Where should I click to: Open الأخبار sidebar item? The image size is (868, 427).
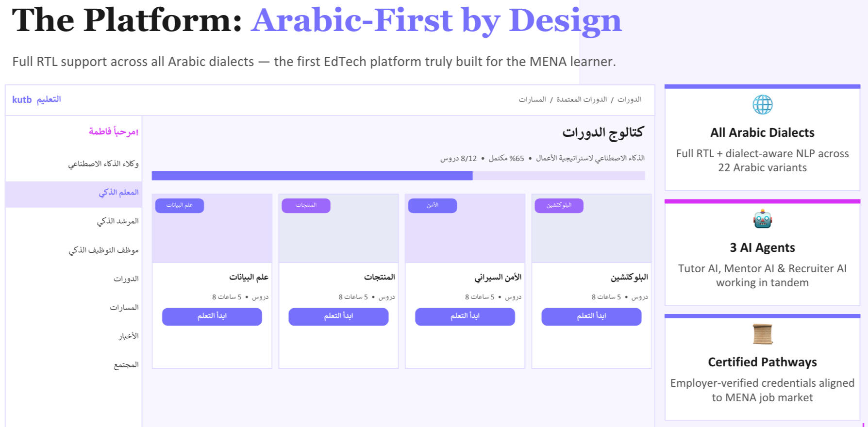click(x=128, y=336)
